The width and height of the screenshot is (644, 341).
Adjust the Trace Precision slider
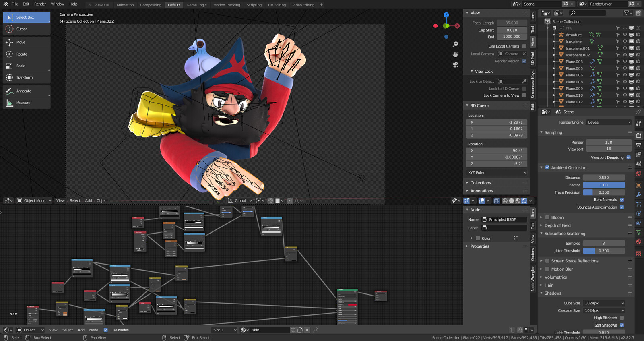(x=604, y=192)
